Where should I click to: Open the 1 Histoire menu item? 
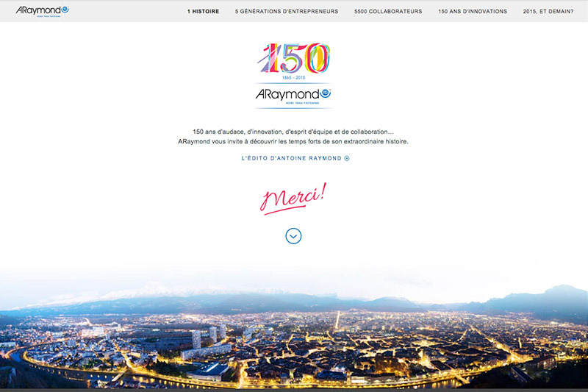(204, 12)
